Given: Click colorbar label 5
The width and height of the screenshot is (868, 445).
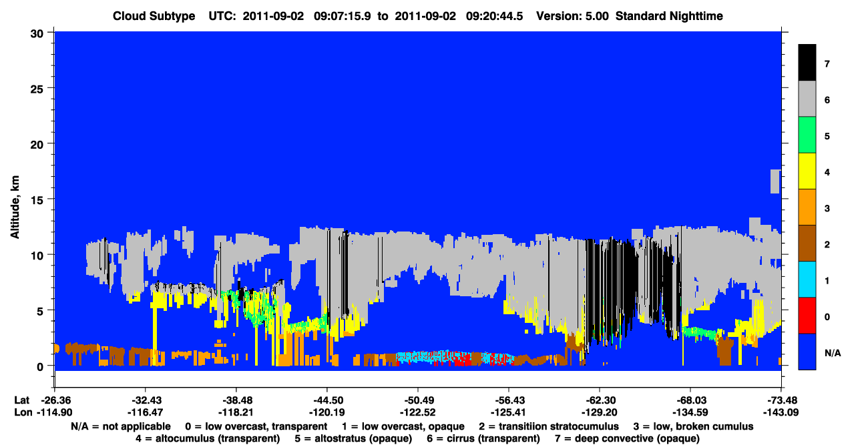Looking at the screenshot, I should pos(827,136).
